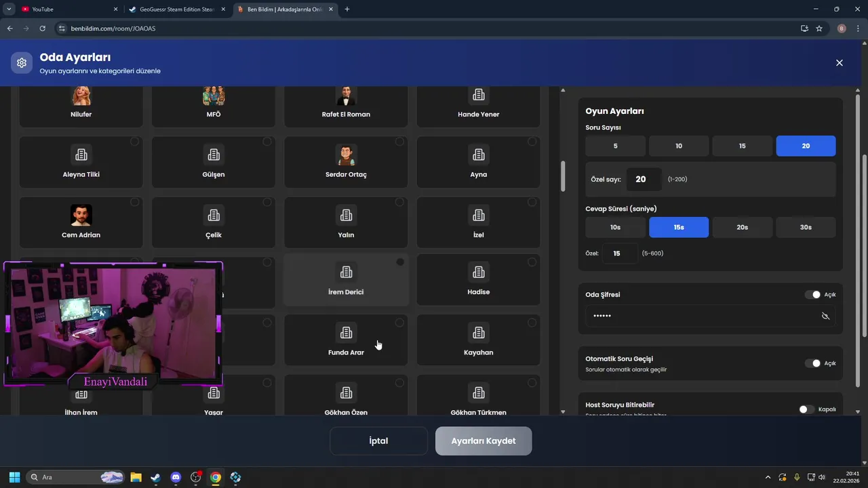
Task: Open Discord from the taskbar
Action: (176, 477)
